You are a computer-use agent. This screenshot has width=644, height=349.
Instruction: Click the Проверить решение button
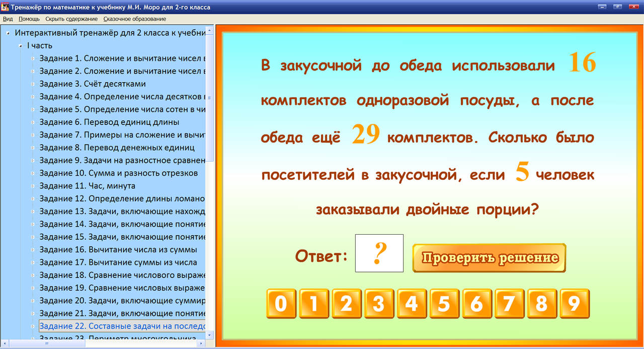[489, 257]
